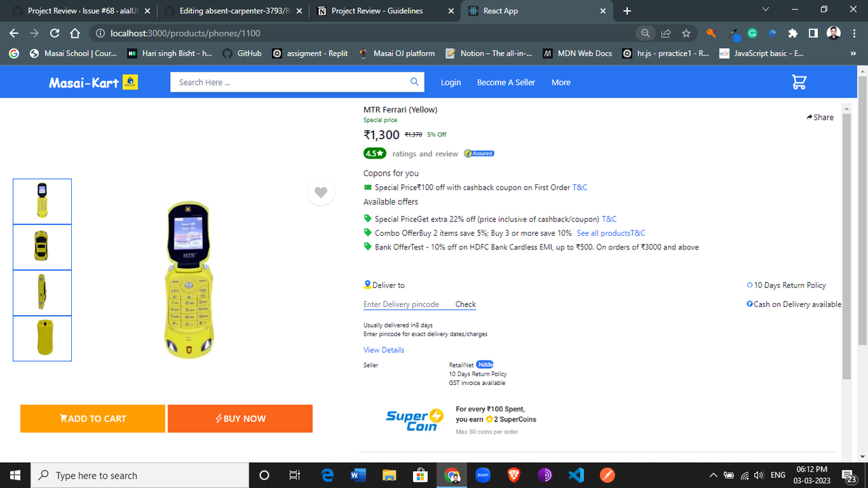Click Check next to pincode field
This screenshot has height=488, width=868.
coord(465,304)
